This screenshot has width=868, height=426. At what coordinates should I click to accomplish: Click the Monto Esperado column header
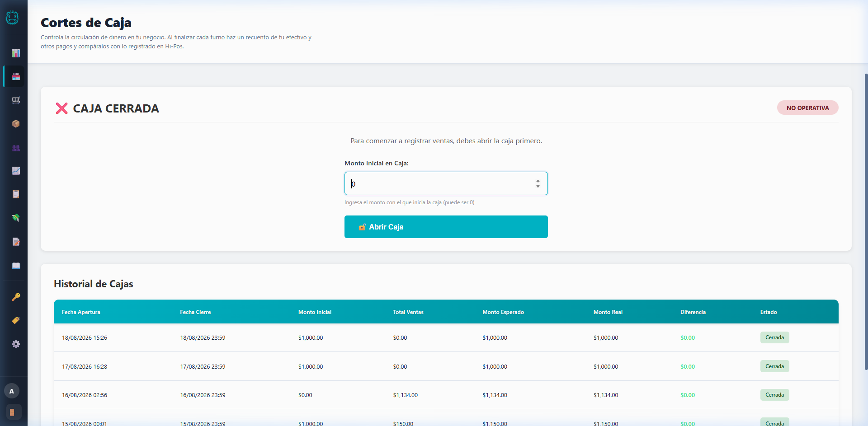click(x=503, y=312)
